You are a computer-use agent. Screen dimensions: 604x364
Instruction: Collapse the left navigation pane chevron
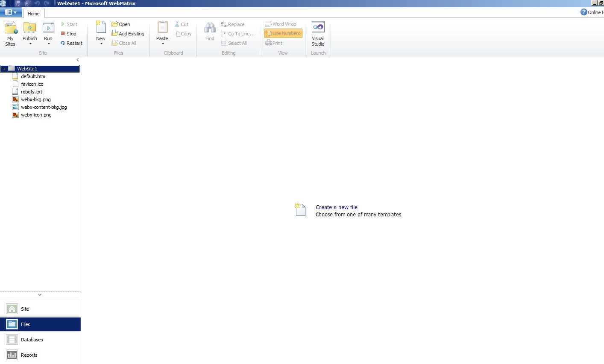click(x=77, y=60)
